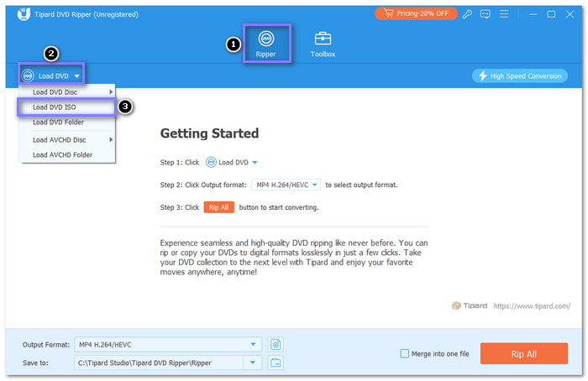Image resolution: width=588 pixels, height=381 pixels.
Task: Click the register key icon
Action: click(467, 14)
